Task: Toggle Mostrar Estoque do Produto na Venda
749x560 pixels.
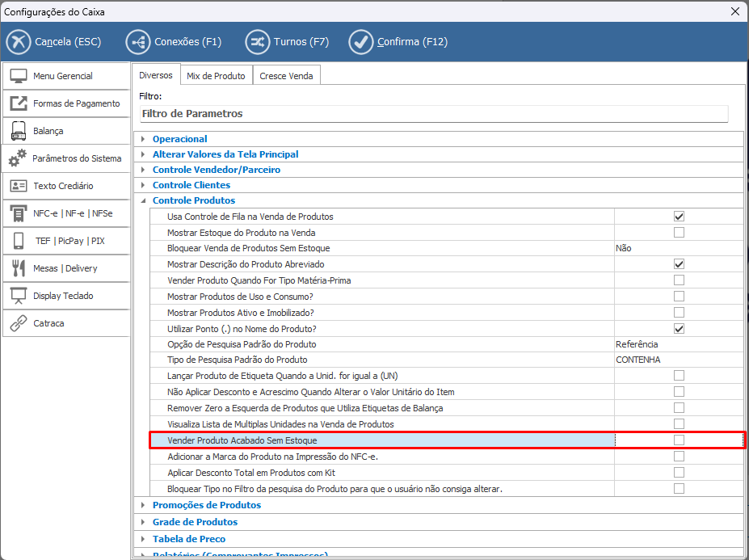Action: (679, 233)
